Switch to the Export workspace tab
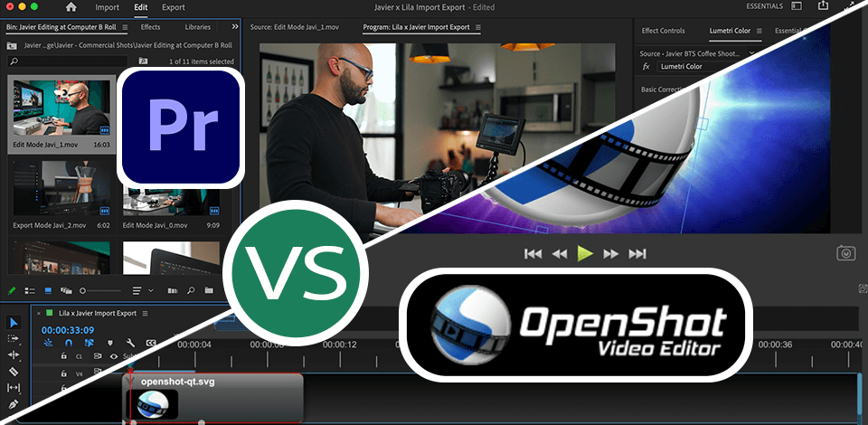Screen dimensions: 868x425 174,8
